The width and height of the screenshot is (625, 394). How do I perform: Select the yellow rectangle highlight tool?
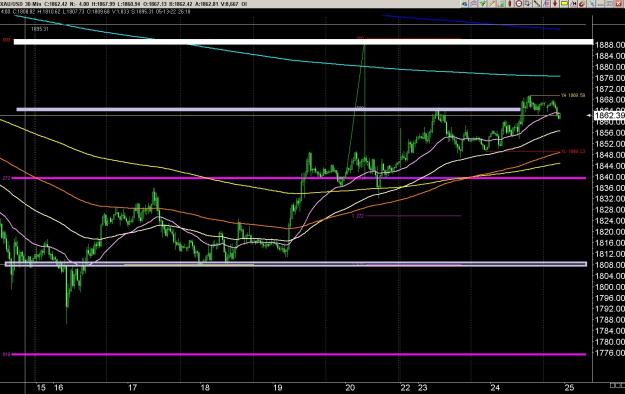tap(564, 4)
